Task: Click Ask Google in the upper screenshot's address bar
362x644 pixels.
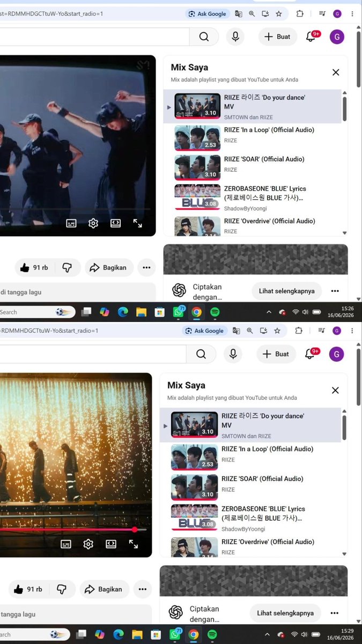Action: (x=208, y=13)
